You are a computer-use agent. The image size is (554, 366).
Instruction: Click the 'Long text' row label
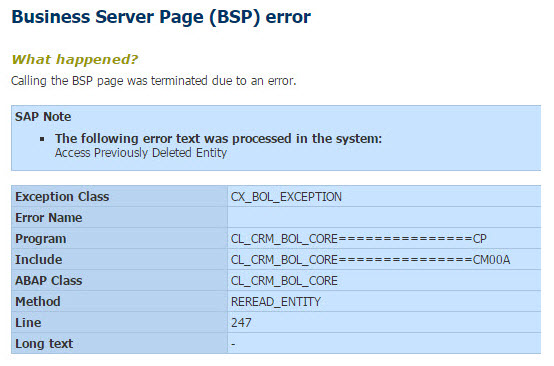44,344
